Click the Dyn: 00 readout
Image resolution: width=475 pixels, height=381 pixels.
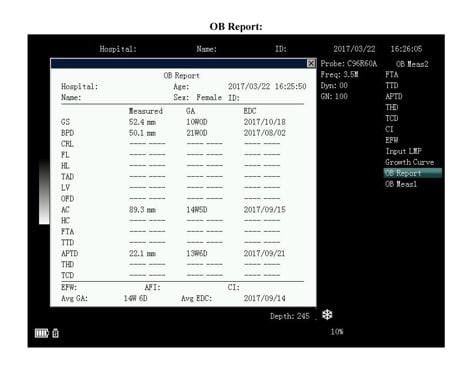click(334, 86)
